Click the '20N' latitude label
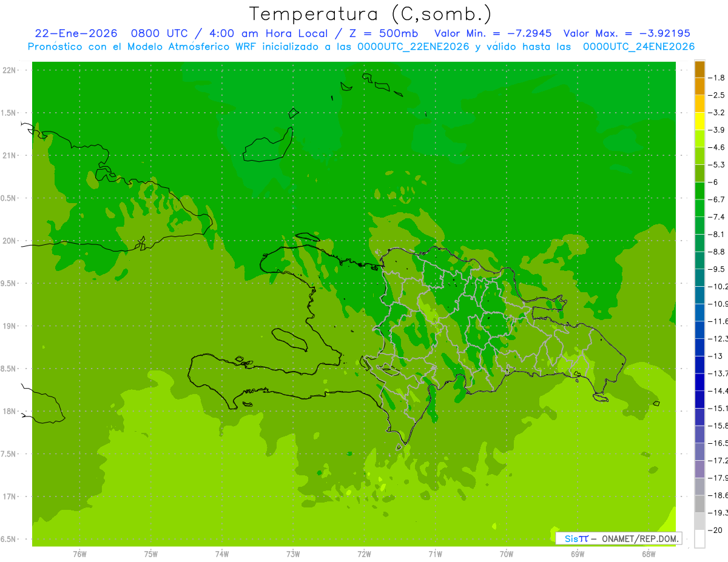The height and width of the screenshot is (562, 728). [x=9, y=241]
